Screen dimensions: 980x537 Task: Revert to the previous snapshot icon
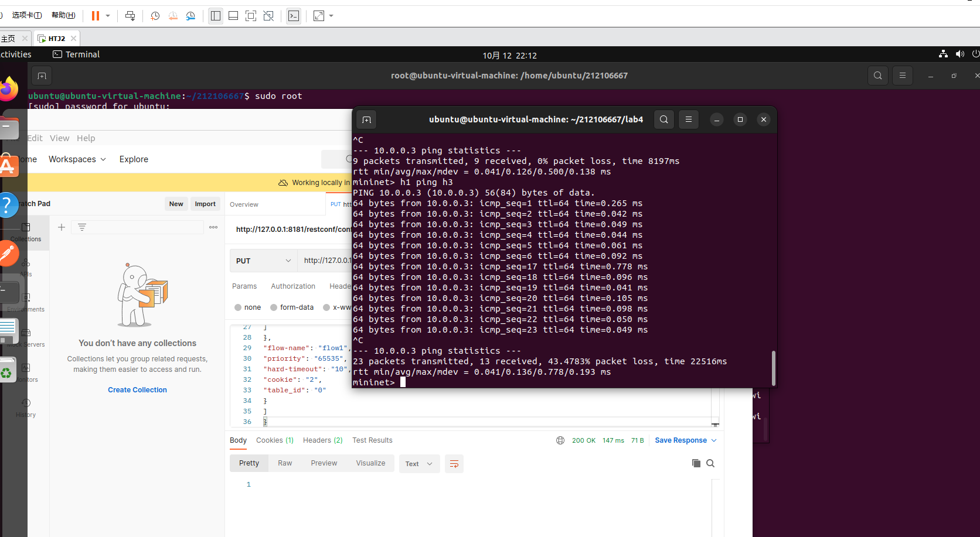(173, 16)
